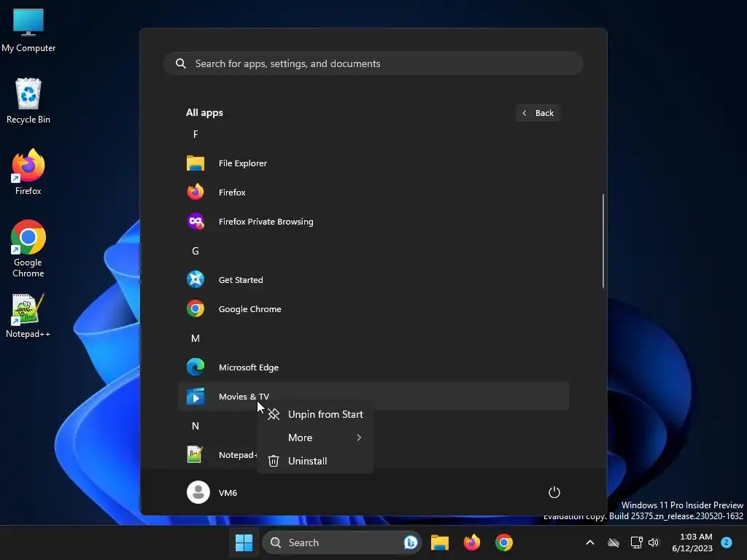Click the Windows Start button on taskbar
The height and width of the screenshot is (560, 747).
point(244,542)
